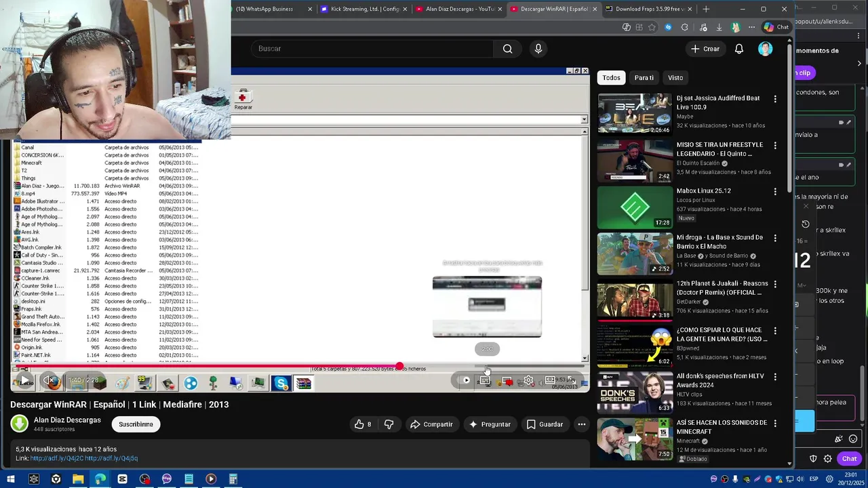Click taskbar clock showing 23:01
This screenshot has height=488, width=868.
tap(850, 479)
